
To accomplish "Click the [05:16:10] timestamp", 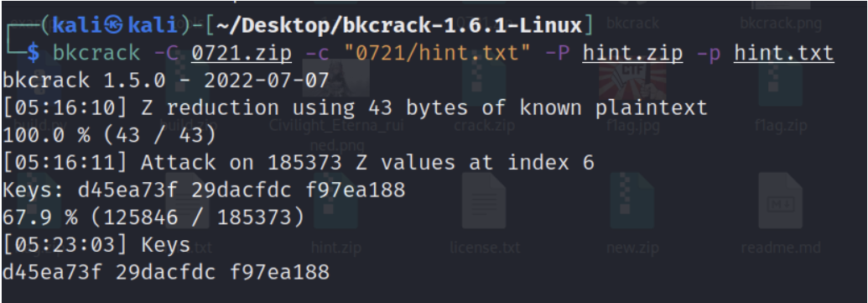I will tap(65, 108).
